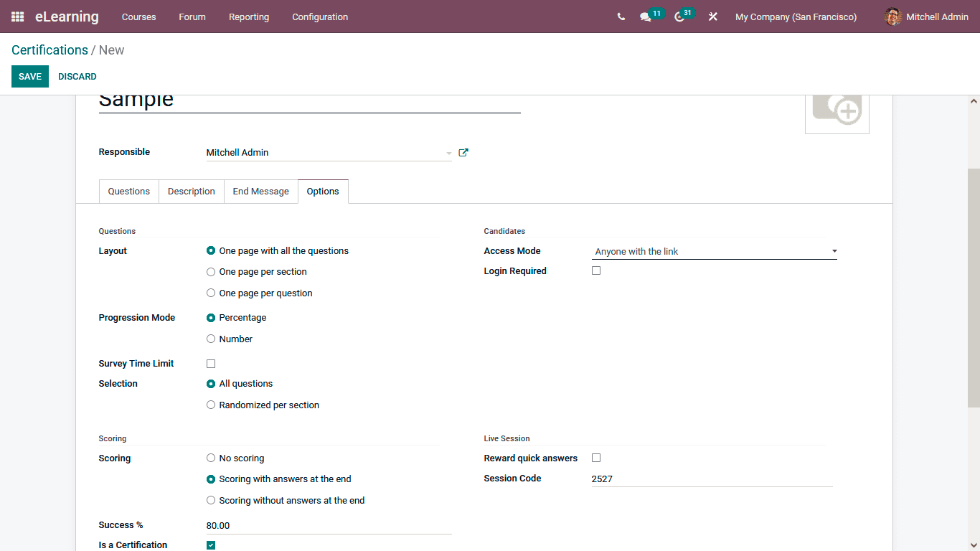Click the developer tools wrench icon

(712, 17)
